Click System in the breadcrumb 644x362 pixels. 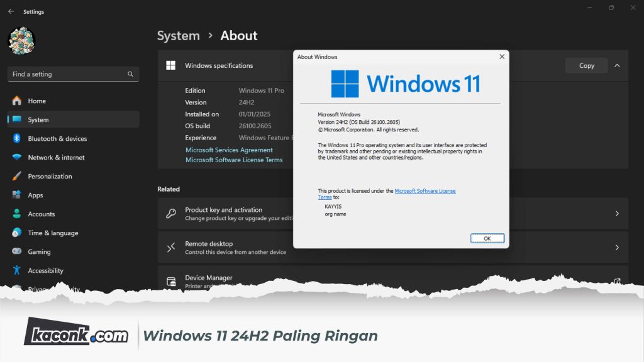(x=178, y=36)
